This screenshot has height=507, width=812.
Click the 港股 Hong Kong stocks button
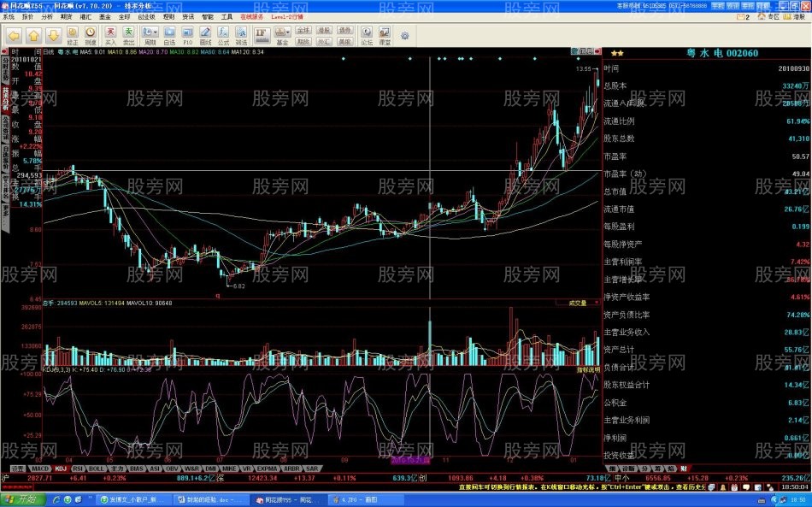[x=324, y=31]
